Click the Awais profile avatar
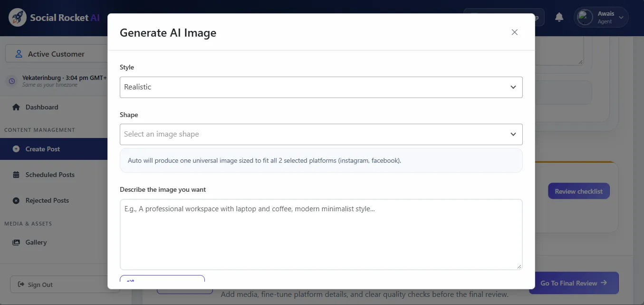The height and width of the screenshot is (305, 644). click(585, 18)
